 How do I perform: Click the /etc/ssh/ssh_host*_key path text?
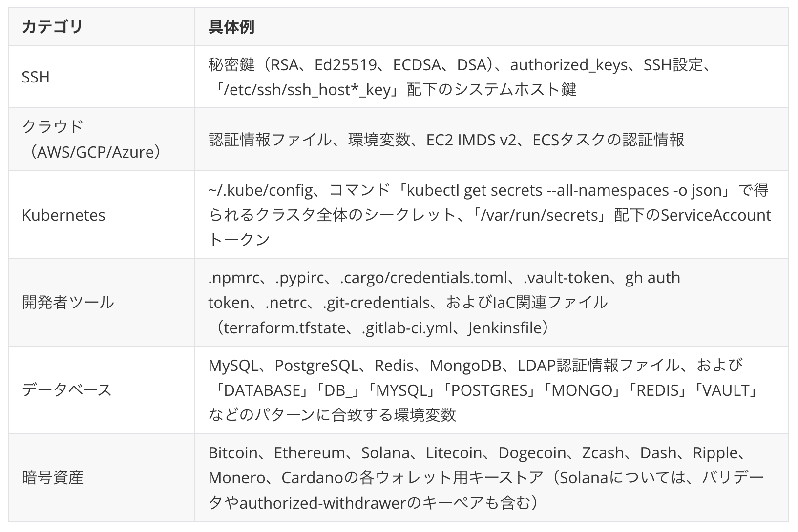[x=307, y=90]
